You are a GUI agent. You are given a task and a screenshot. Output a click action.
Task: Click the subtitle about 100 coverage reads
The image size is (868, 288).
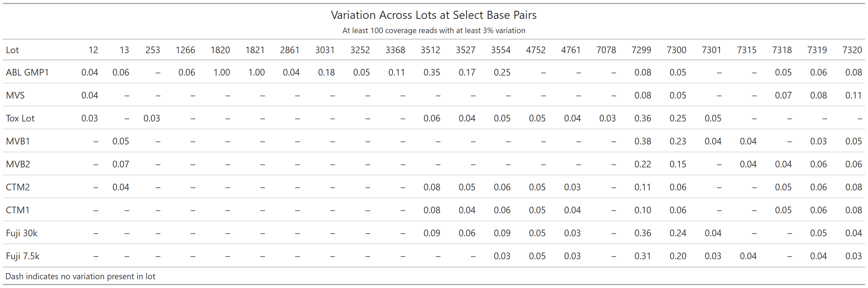(x=434, y=30)
